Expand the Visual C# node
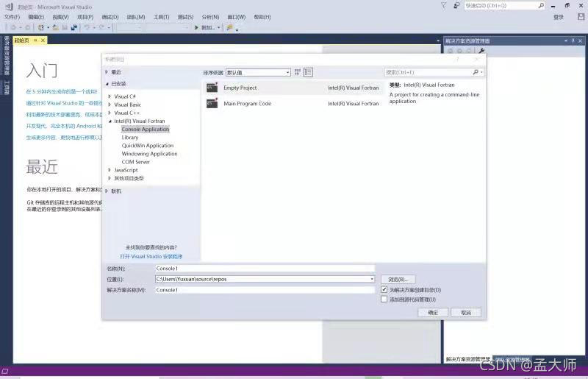The height and width of the screenshot is (379, 588). pos(110,96)
